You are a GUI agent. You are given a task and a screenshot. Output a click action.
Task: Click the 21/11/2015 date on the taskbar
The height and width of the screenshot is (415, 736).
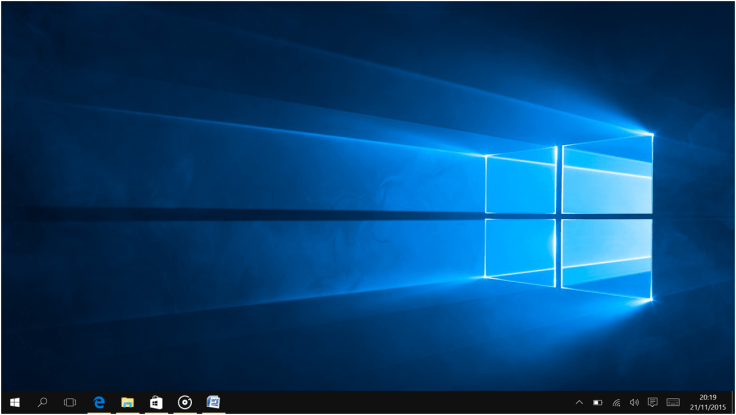[x=707, y=408]
